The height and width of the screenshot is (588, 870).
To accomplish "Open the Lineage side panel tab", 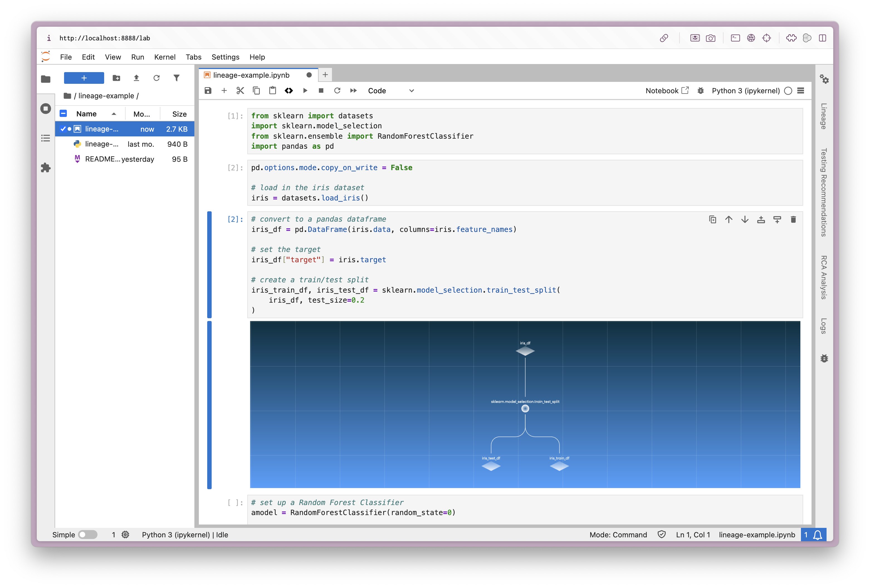I will pyautogui.click(x=823, y=116).
